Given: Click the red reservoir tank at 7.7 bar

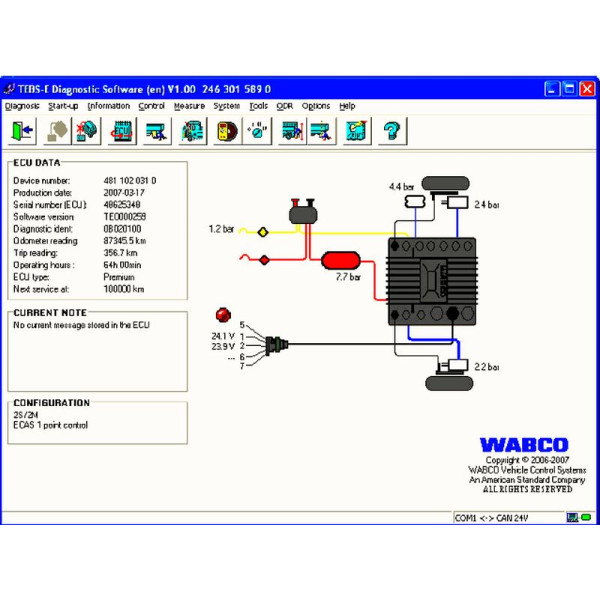Looking at the screenshot, I should point(346,261).
